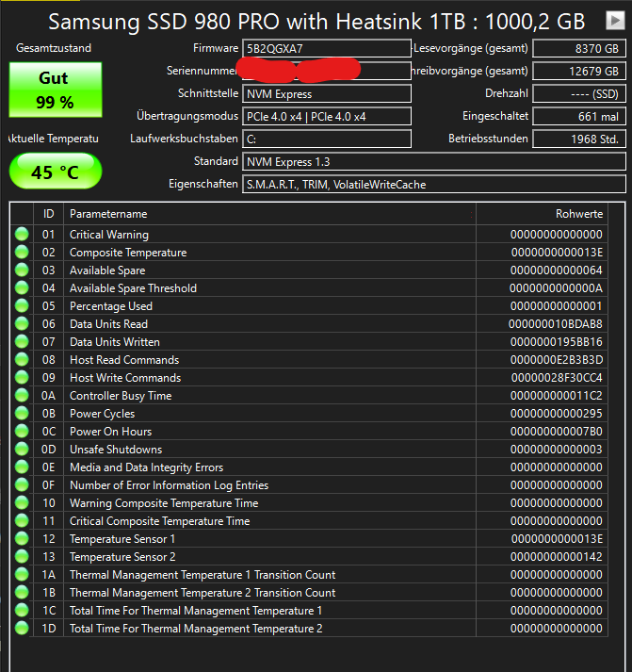Click the status icon for Host Write Commands
632x672 pixels.
22,377
